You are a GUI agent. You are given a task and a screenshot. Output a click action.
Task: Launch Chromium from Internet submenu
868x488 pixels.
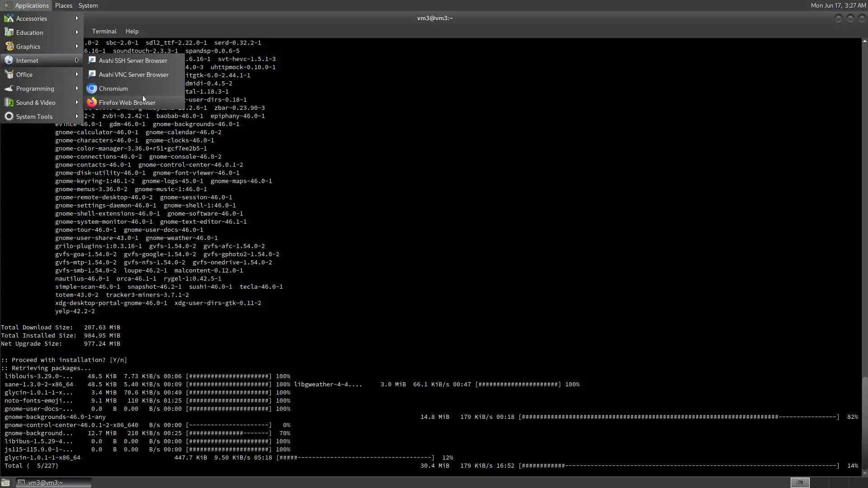click(113, 89)
